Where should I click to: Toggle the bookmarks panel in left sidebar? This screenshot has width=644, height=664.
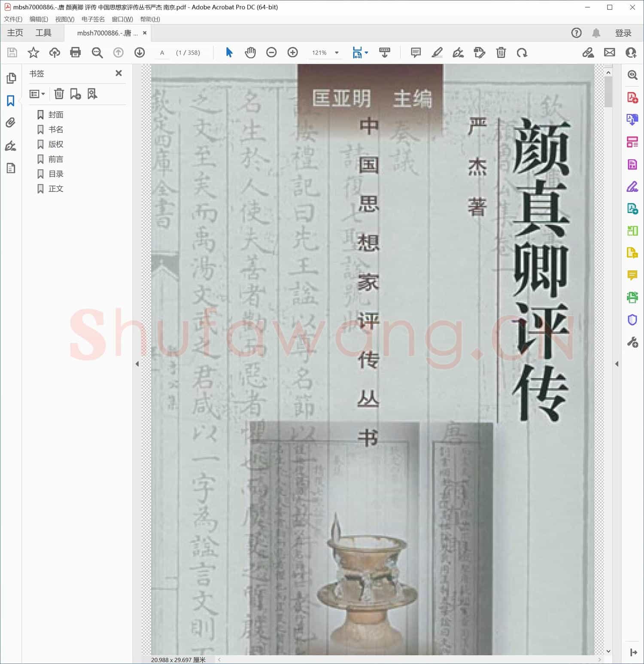(11, 101)
